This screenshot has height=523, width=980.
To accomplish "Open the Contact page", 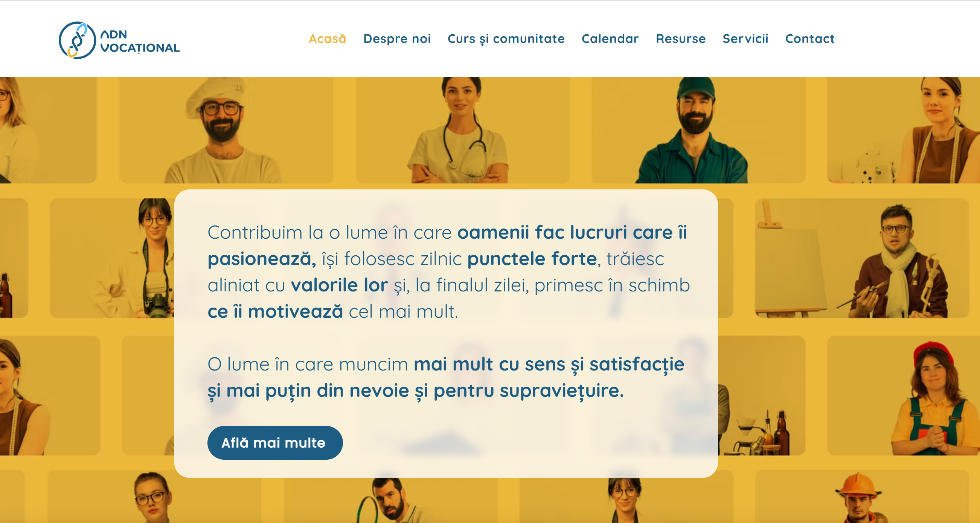I will (x=809, y=38).
